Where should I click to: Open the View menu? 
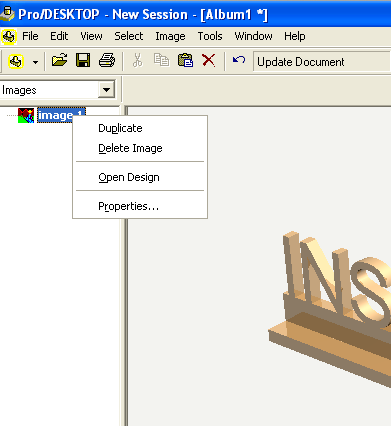click(91, 36)
